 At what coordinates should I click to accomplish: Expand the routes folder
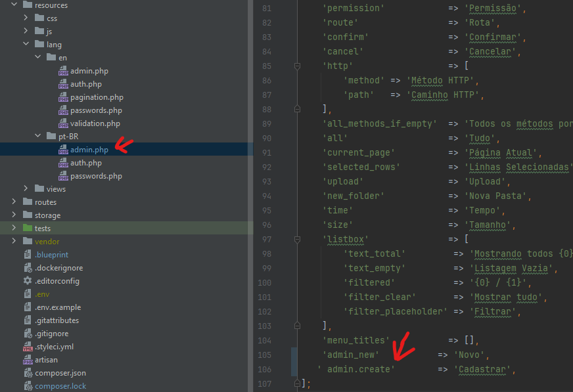(14, 202)
